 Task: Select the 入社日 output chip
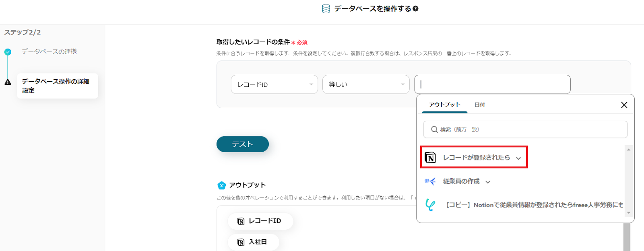tap(253, 242)
